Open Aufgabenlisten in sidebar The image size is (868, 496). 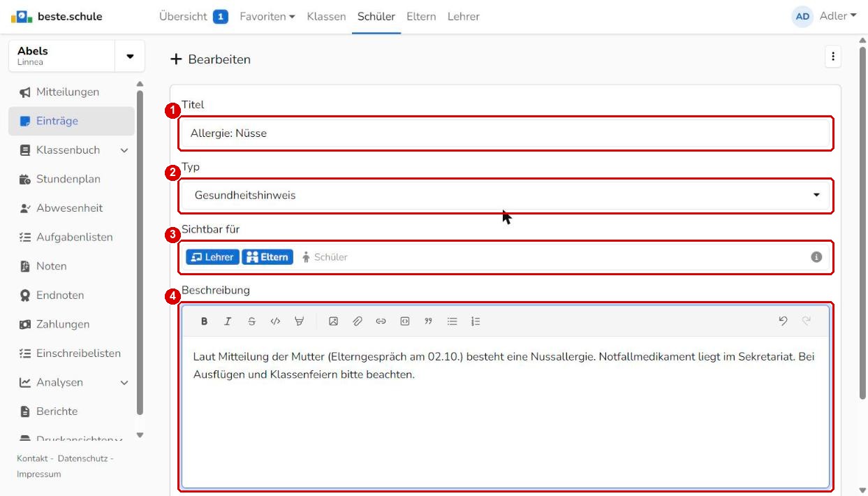pos(71,238)
